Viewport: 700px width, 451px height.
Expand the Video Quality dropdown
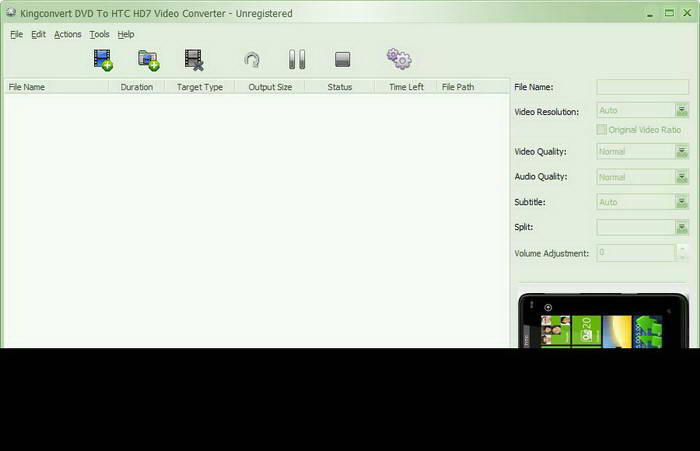(681, 152)
